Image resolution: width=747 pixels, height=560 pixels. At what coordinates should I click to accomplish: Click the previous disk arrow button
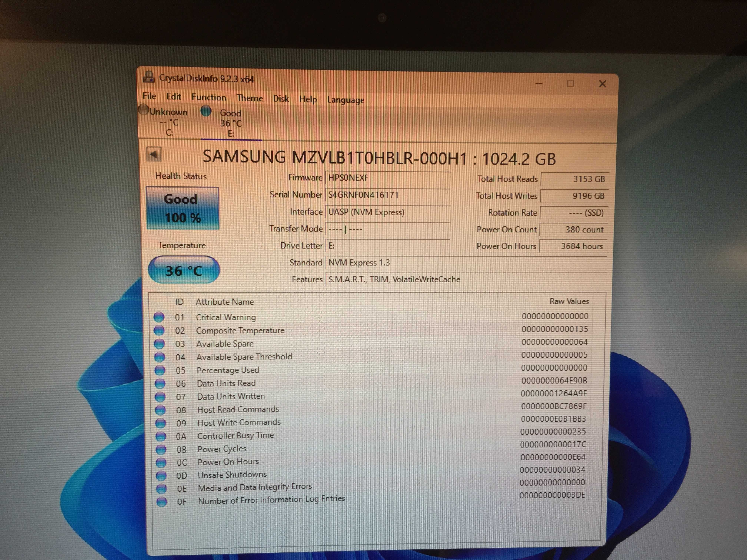coord(154,155)
